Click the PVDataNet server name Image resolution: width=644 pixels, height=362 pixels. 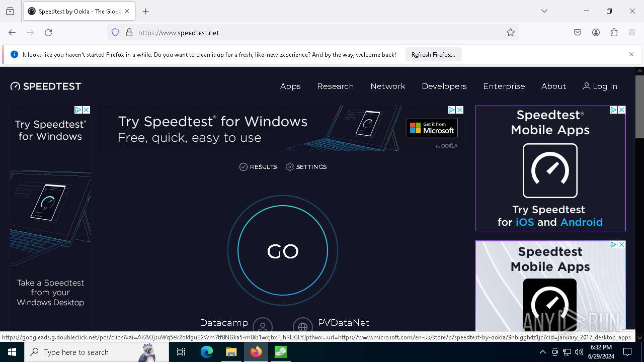coord(344,323)
